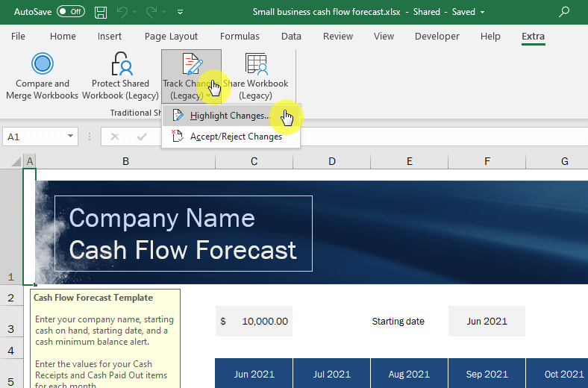Click Share Workbook (Legacy) icon
This screenshot has height=388, width=588.
256,63
